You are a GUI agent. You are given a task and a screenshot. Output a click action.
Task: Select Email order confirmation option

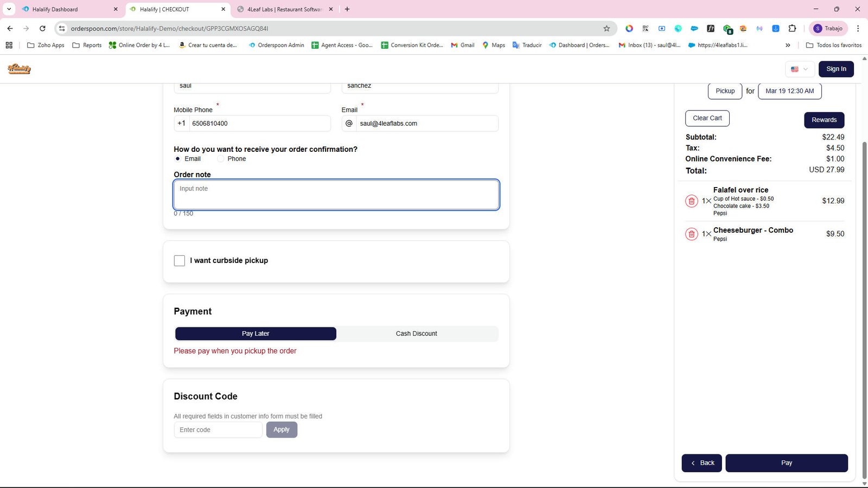click(x=178, y=159)
